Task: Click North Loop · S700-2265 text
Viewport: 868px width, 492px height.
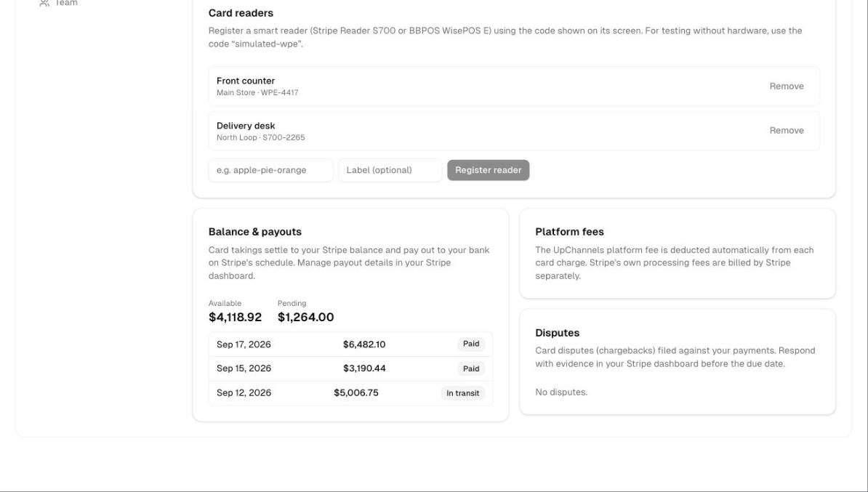Action: 261,138
